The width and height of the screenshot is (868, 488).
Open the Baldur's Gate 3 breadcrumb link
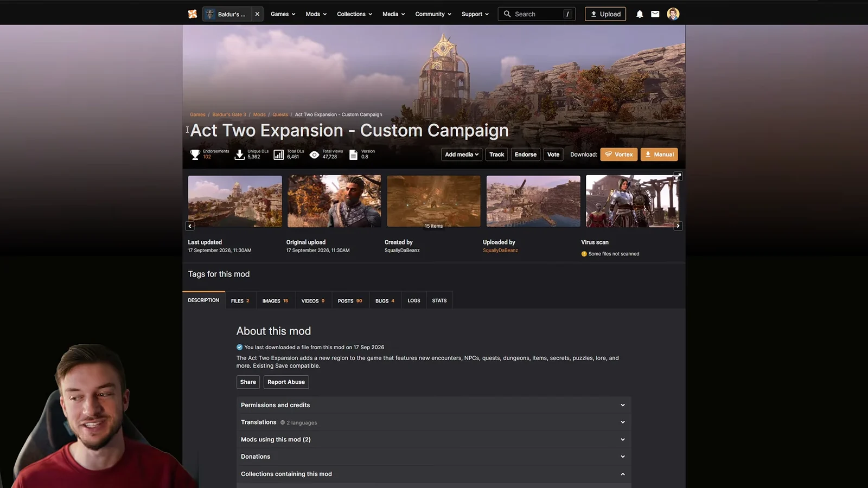pyautogui.click(x=229, y=114)
